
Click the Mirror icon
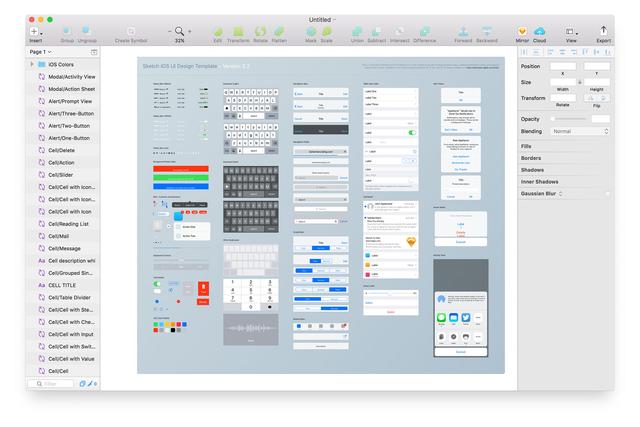522,32
